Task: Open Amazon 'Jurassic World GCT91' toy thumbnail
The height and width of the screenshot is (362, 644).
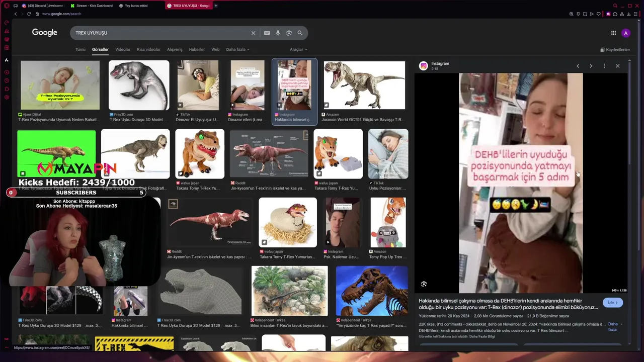Action: [364, 85]
